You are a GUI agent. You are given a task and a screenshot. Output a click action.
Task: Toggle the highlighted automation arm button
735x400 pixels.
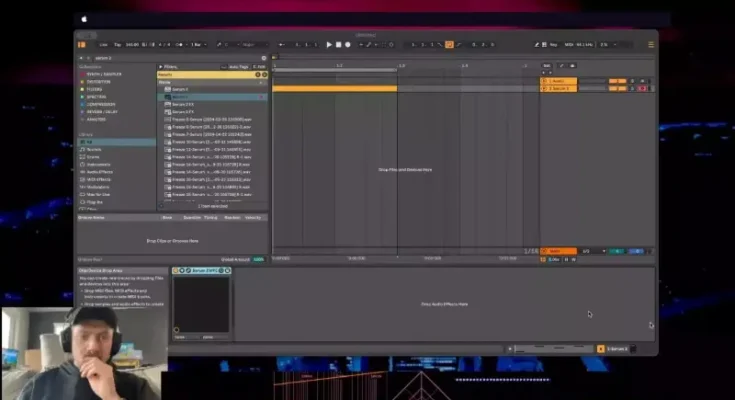tap(449, 45)
